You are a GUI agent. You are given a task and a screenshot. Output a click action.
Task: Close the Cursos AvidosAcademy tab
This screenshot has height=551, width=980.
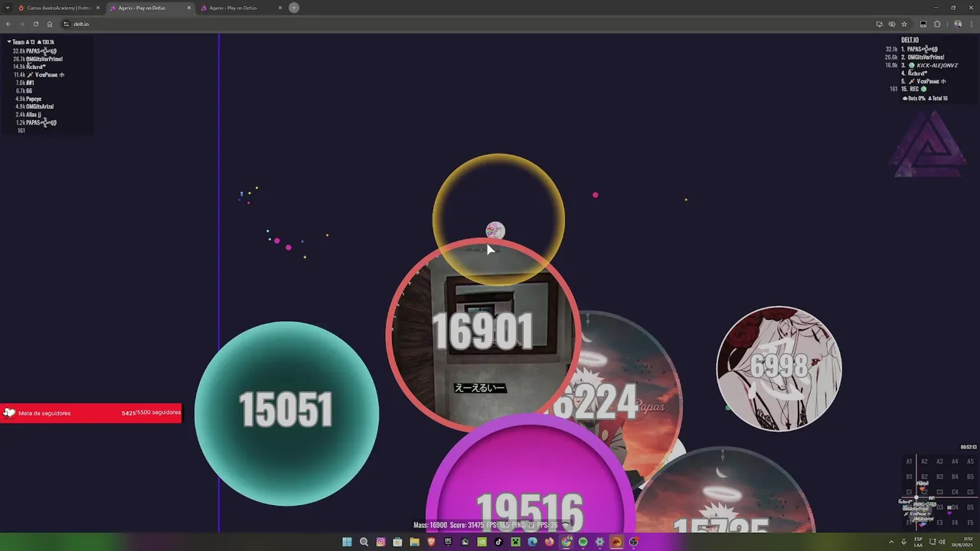(x=98, y=8)
